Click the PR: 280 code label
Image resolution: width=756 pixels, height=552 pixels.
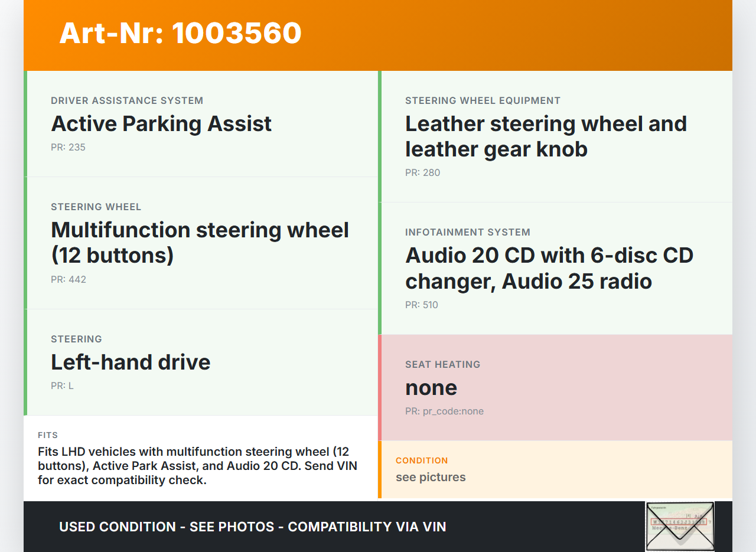coord(422,173)
